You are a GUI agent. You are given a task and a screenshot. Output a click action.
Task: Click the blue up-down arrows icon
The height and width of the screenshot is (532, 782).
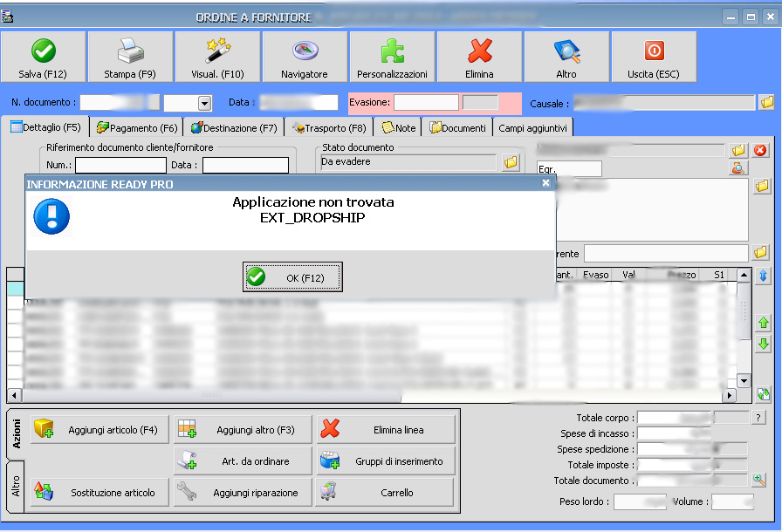coord(763,276)
